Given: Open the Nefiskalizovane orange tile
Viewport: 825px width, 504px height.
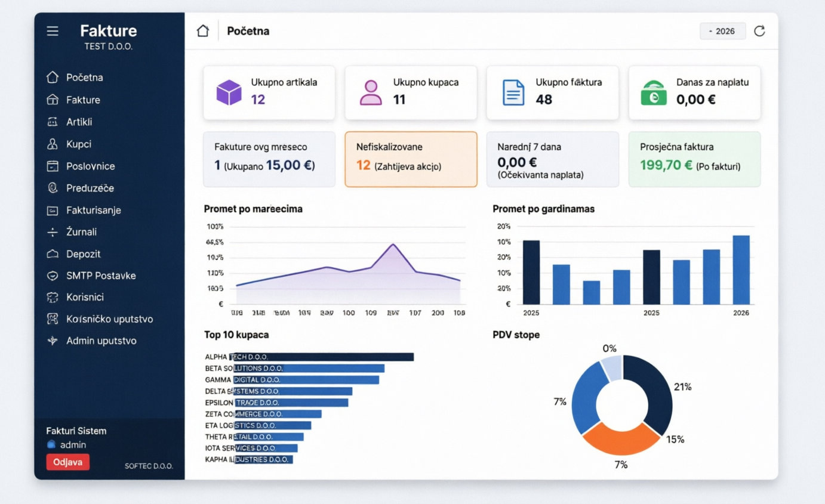Looking at the screenshot, I should (x=411, y=159).
